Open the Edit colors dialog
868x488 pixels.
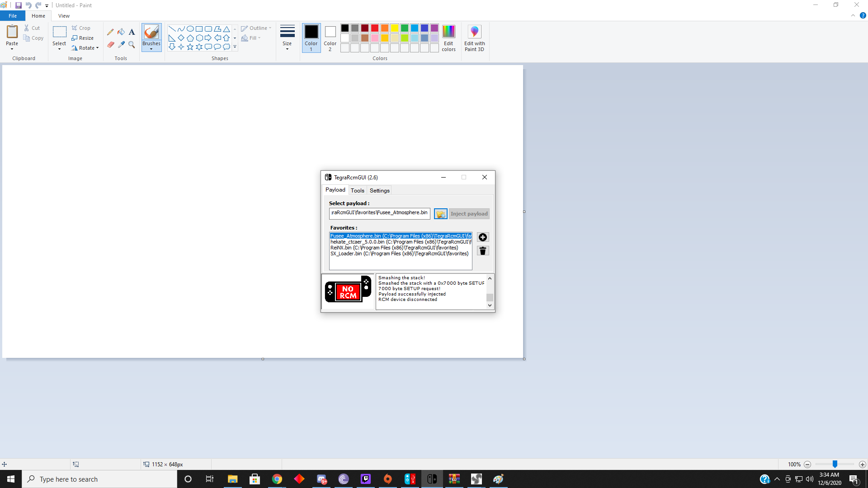click(448, 38)
